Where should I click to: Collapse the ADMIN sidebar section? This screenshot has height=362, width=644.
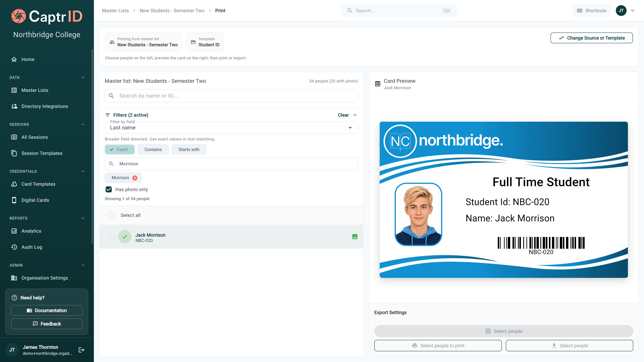[83, 265]
